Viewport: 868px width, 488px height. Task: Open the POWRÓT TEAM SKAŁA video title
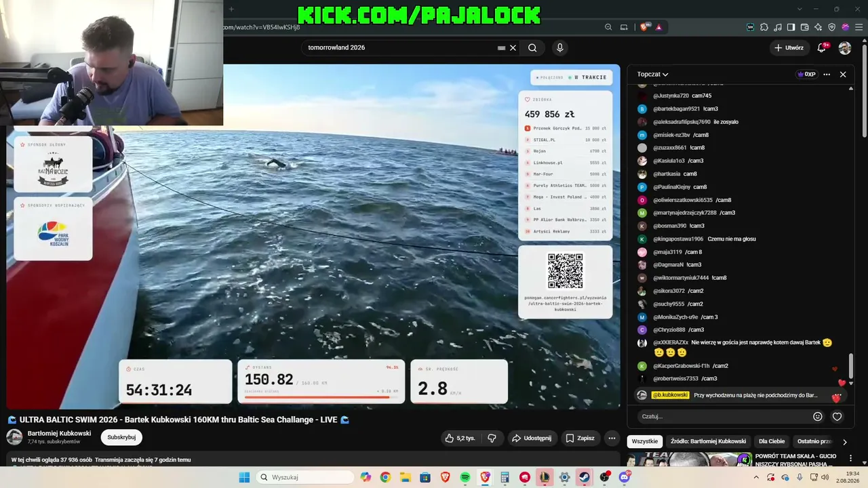[795, 460]
